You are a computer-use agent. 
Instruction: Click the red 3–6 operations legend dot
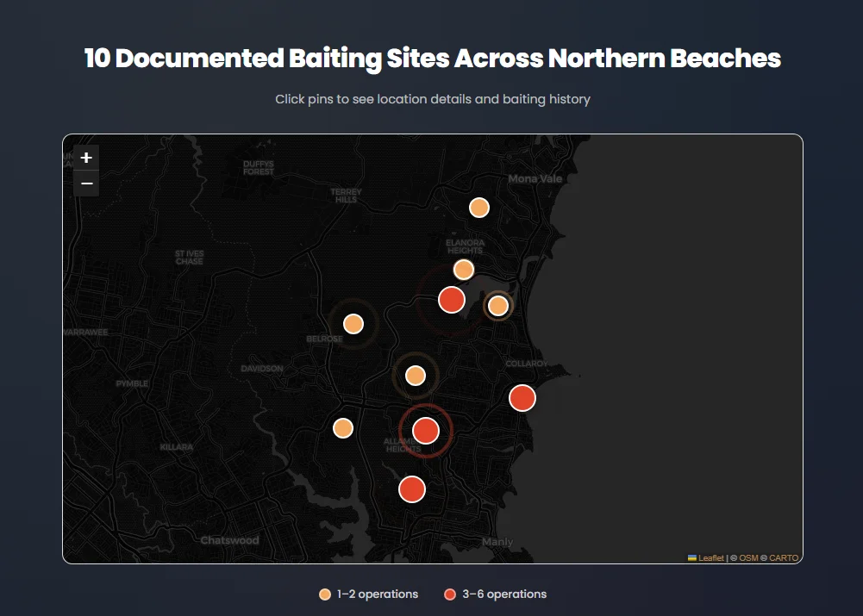pos(450,594)
